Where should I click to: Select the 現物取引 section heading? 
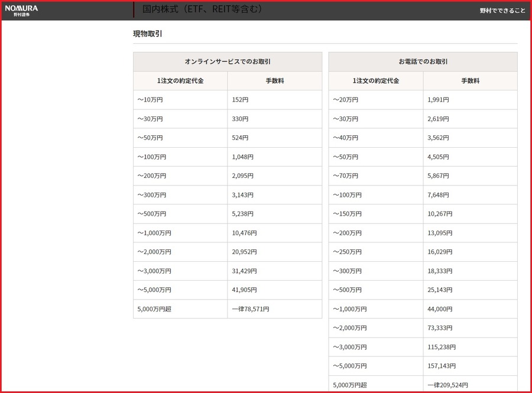click(x=148, y=34)
